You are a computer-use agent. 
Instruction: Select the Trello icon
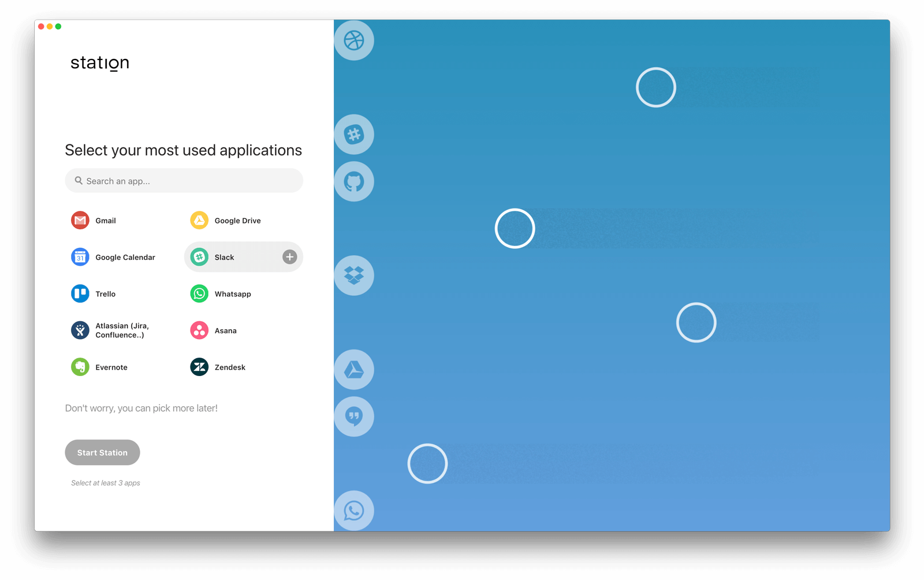click(80, 293)
